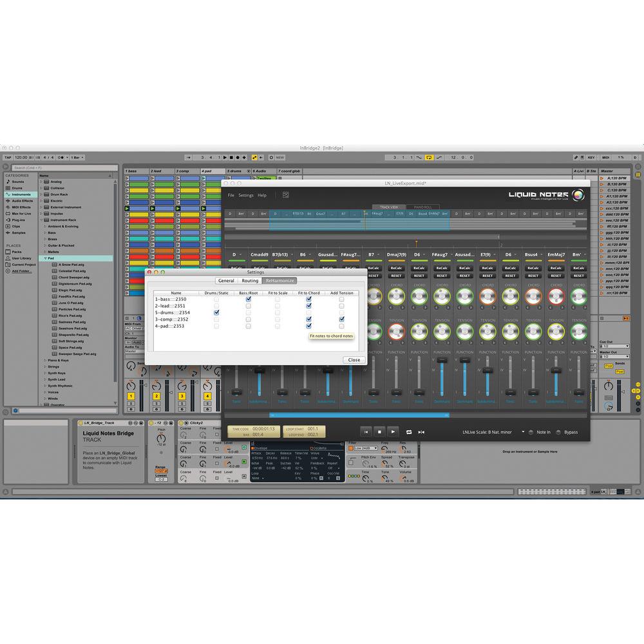644x644 pixels.
Task: Click the loop icon in Liquid Notes transport
Action: [408, 432]
